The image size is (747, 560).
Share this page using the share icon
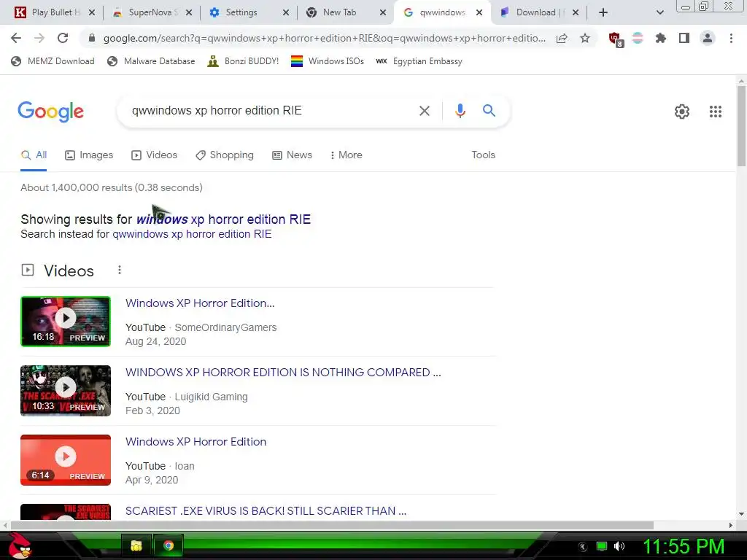(x=562, y=38)
